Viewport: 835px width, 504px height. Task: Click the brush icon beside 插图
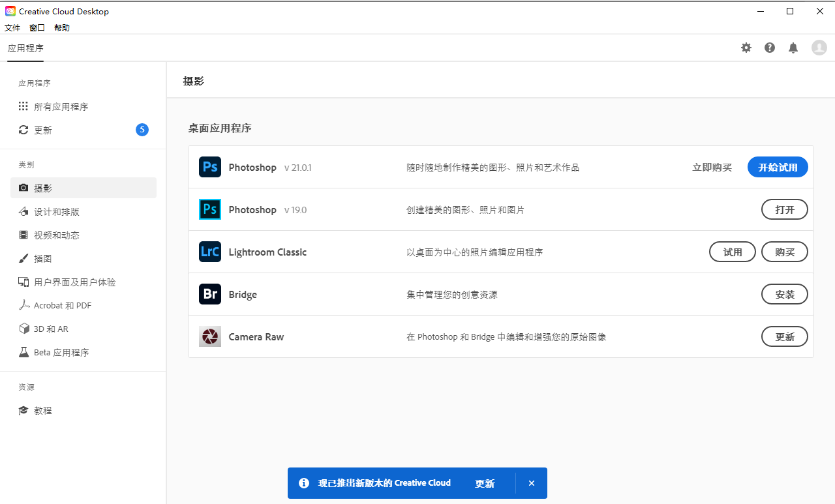pos(23,259)
